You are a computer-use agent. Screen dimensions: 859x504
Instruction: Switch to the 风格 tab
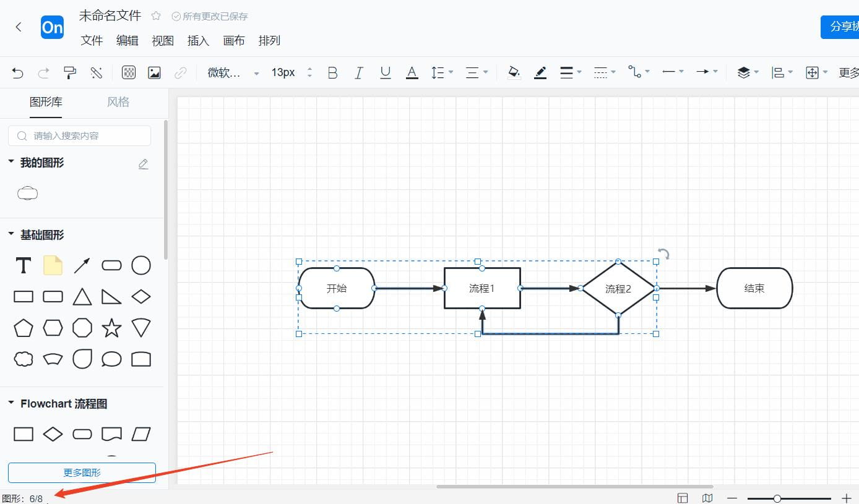point(118,101)
